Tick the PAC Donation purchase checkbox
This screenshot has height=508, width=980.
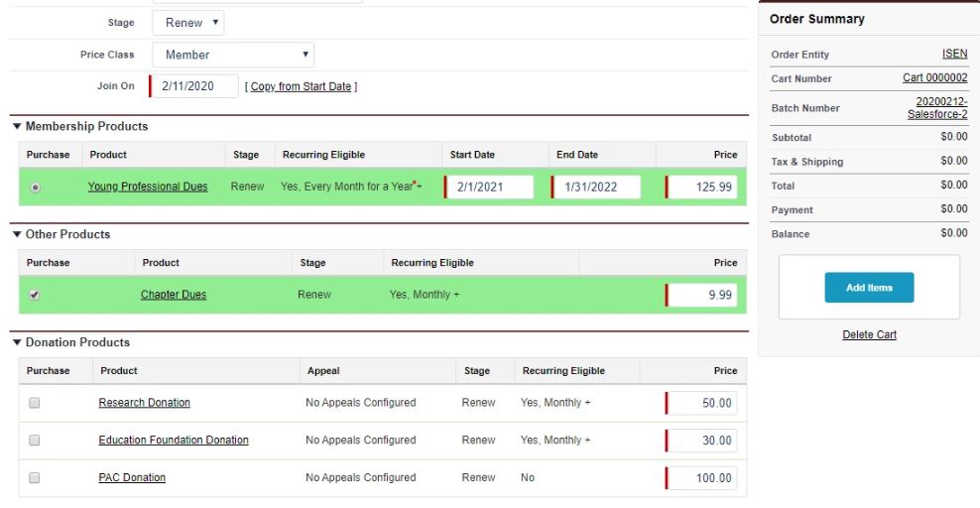click(x=35, y=478)
